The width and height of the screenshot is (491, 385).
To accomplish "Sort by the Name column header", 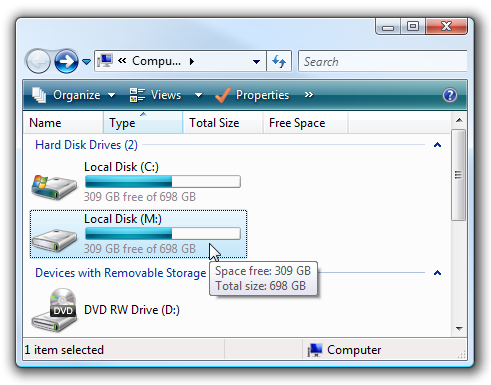I will tap(63, 123).
